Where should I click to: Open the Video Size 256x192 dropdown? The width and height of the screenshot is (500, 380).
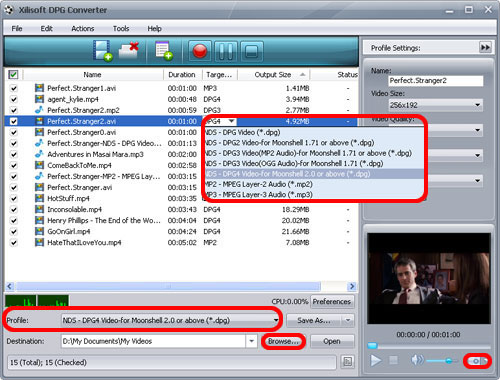point(436,105)
